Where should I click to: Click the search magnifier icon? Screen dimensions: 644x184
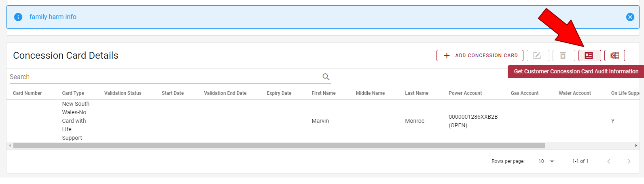point(326,77)
